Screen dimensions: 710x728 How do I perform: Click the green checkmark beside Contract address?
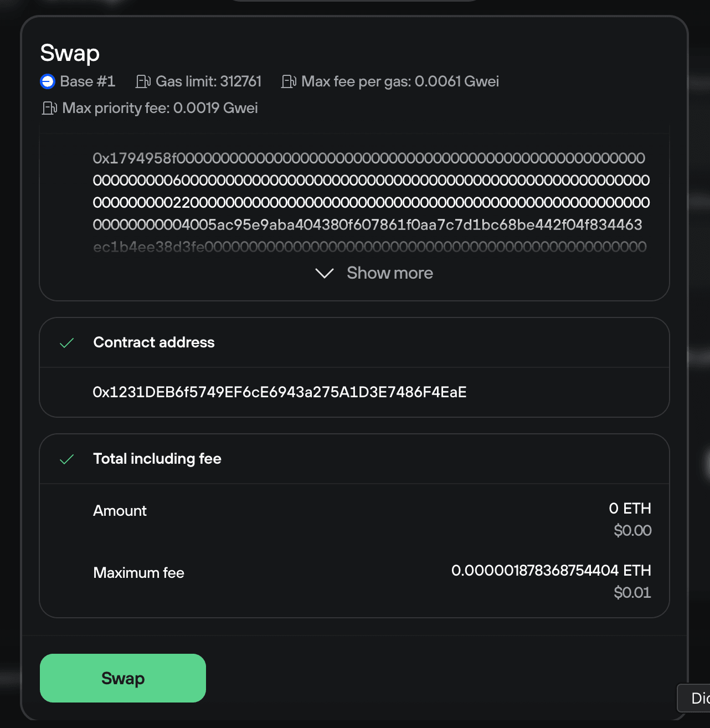tap(67, 343)
